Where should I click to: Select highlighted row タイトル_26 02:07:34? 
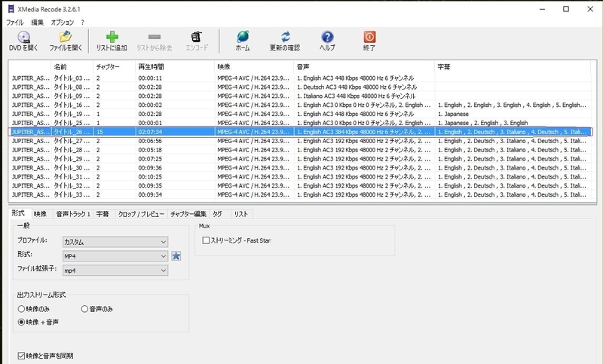point(299,132)
